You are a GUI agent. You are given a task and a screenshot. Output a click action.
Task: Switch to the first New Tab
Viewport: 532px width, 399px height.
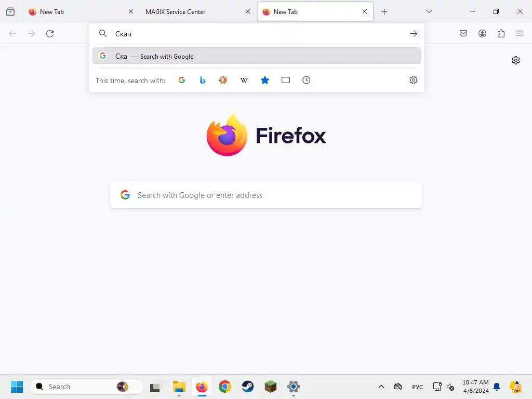pos(80,11)
